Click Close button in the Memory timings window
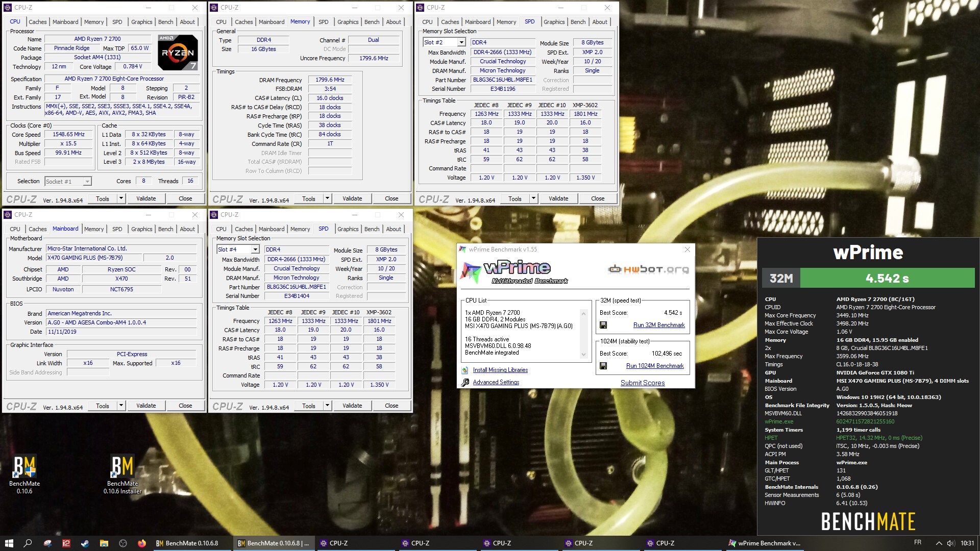The image size is (980, 551). [391, 198]
